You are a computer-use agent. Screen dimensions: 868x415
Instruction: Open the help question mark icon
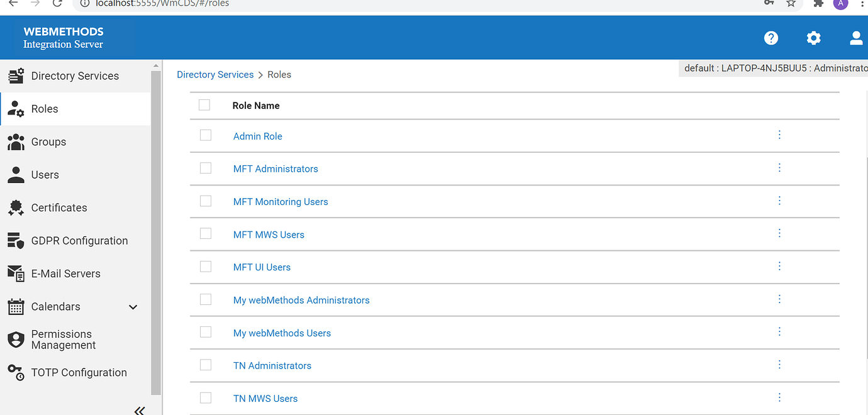pyautogui.click(x=771, y=38)
